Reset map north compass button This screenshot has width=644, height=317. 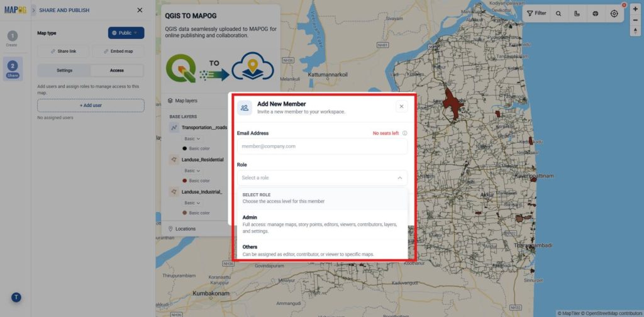pyautogui.click(x=635, y=31)
